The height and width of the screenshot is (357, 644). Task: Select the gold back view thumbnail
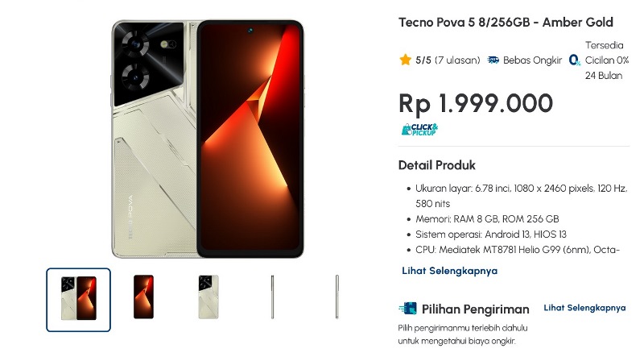coord(208,297)
